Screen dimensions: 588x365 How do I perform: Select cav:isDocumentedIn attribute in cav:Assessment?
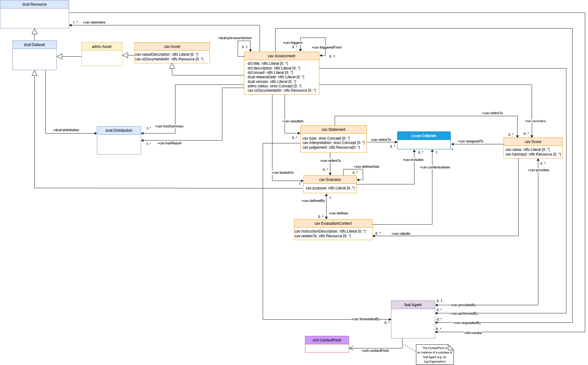281,90
